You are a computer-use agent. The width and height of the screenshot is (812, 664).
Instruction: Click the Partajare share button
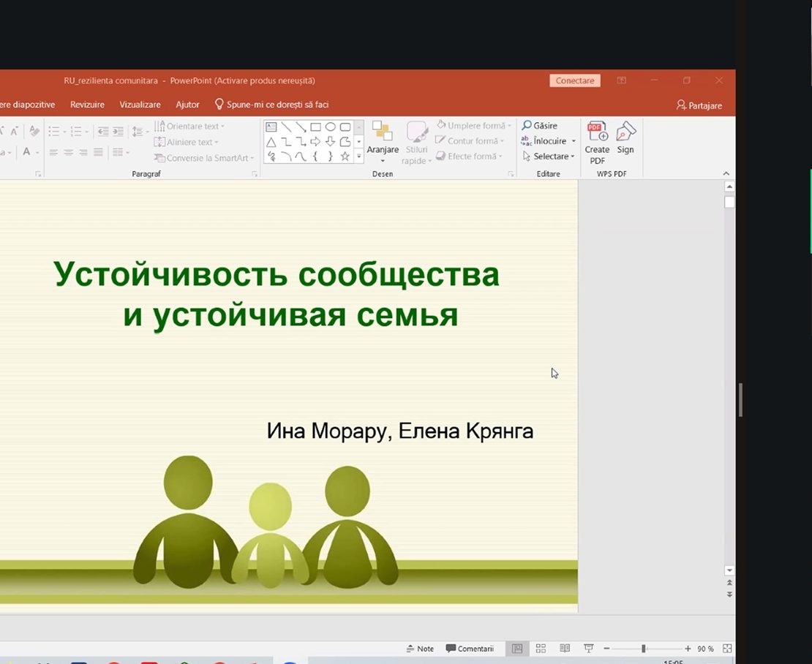pos(699,105)
